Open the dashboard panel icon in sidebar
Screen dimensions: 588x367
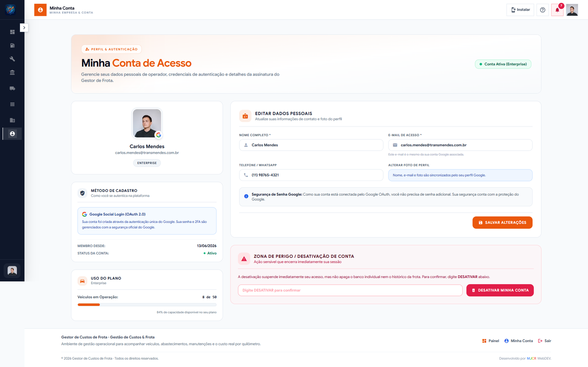click(x=12, y=32)
